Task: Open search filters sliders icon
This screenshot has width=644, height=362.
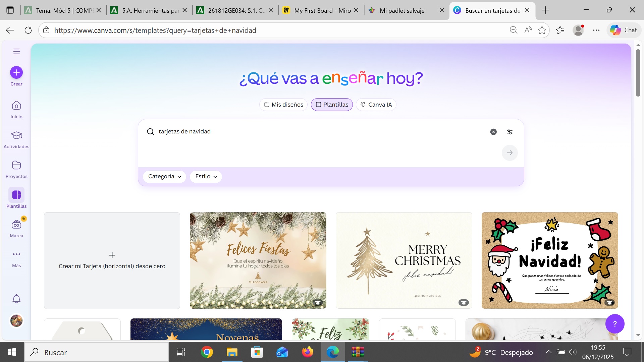Action: click(x=509, y=132)
